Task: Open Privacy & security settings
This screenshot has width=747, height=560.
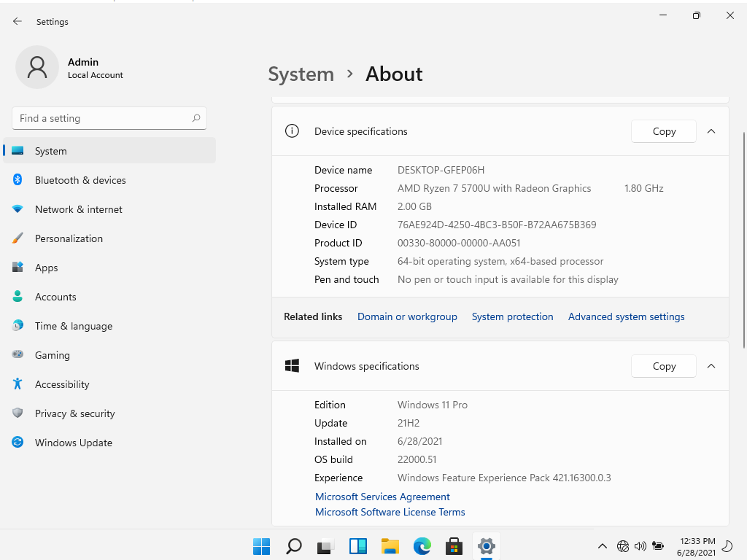Action: pyautogui.click(x=109, y=413)
